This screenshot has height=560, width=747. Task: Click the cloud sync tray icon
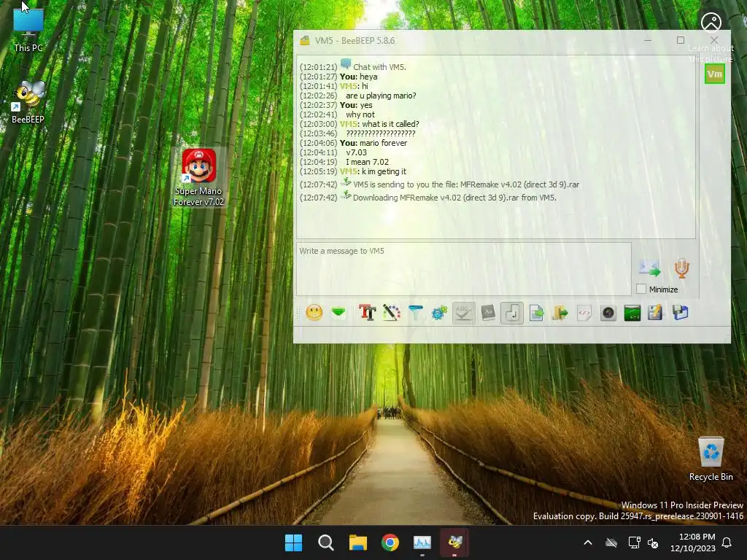[611, 542]
